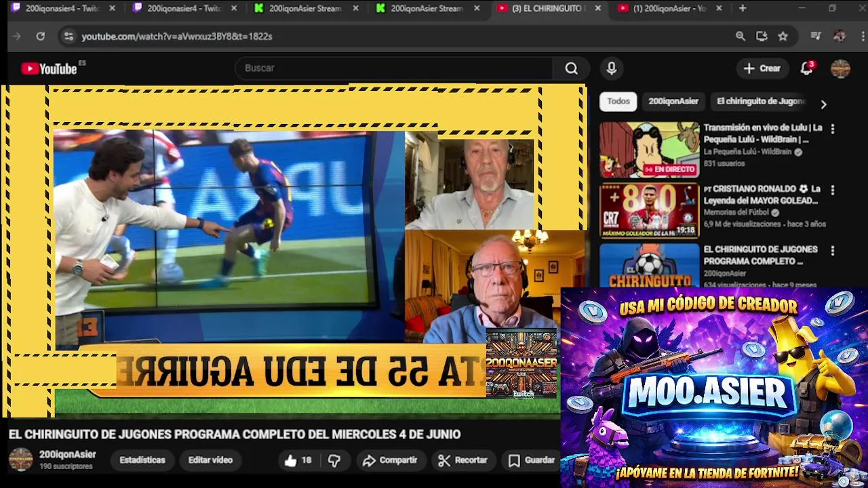Screen dimensions: 868x488
Task: Open El Chiringuito recommended video thumbnail
Action: [x=649, y=265]
